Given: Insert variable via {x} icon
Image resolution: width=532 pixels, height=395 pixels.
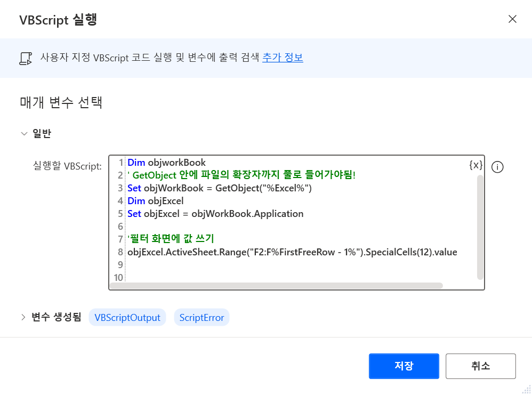Looking at the screenshot, I should click(x=475, y=165).
